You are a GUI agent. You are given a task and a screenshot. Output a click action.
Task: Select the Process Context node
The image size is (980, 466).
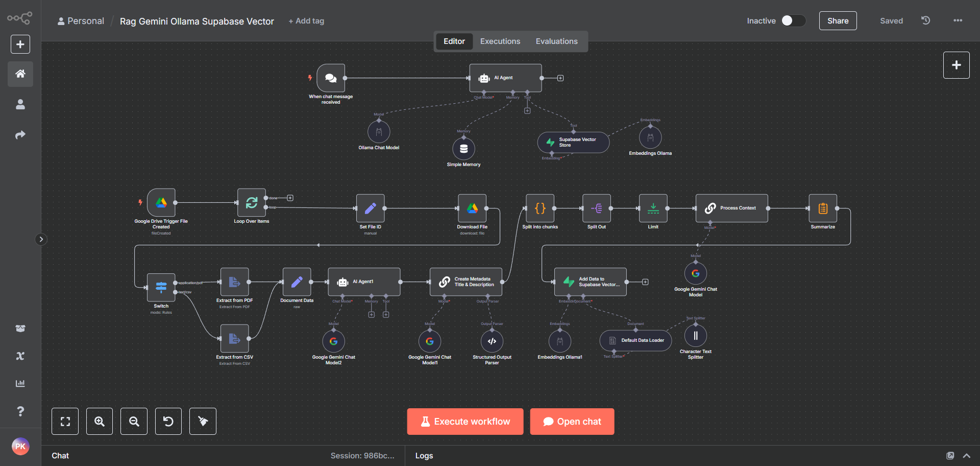pos(732,208)
